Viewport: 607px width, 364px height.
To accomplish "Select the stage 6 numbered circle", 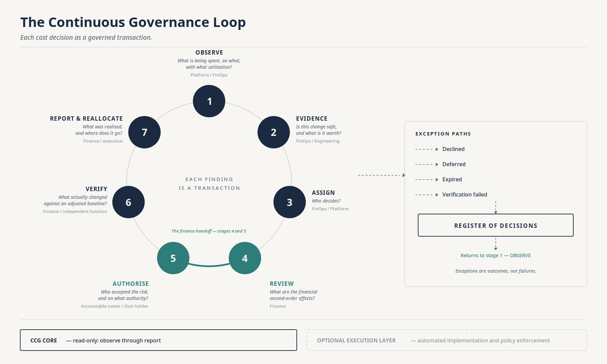I will point(128,202).
